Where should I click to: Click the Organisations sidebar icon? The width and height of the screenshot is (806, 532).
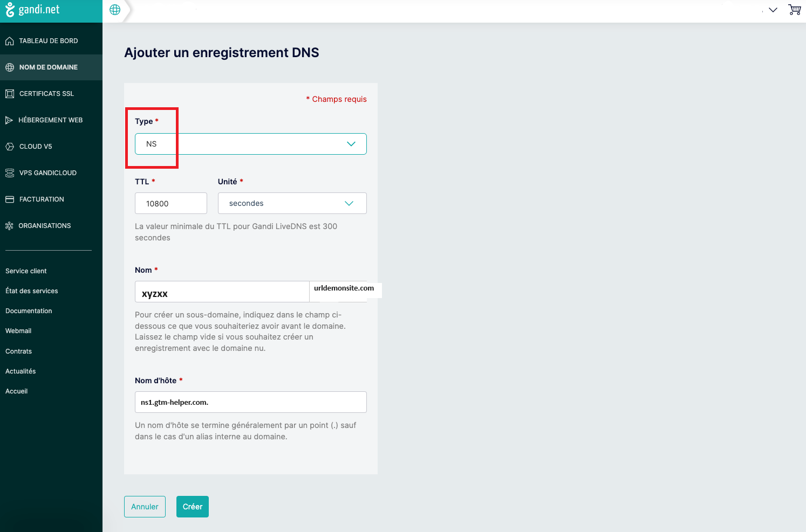tap(9, 226)
